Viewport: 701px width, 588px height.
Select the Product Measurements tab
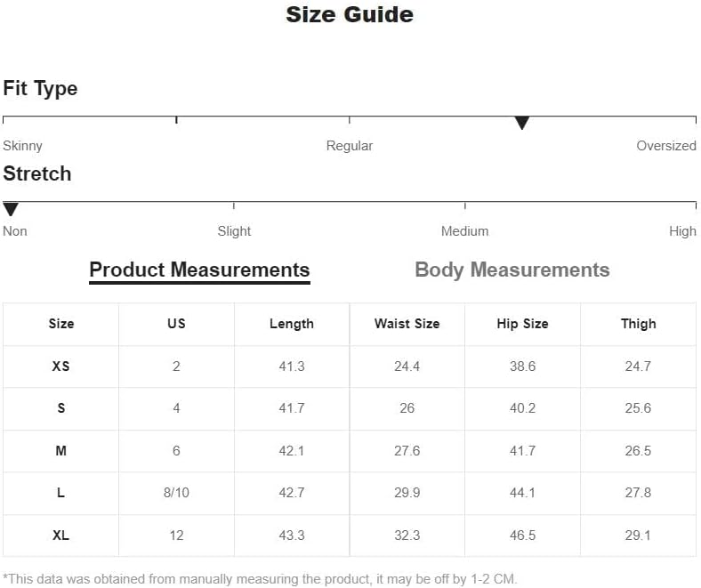coord(199,270)
